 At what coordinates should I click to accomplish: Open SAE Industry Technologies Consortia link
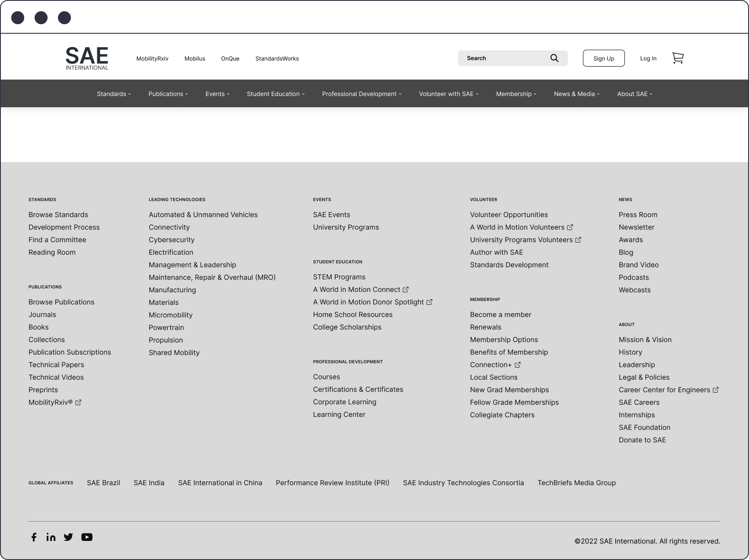click(x=464, y=483)
